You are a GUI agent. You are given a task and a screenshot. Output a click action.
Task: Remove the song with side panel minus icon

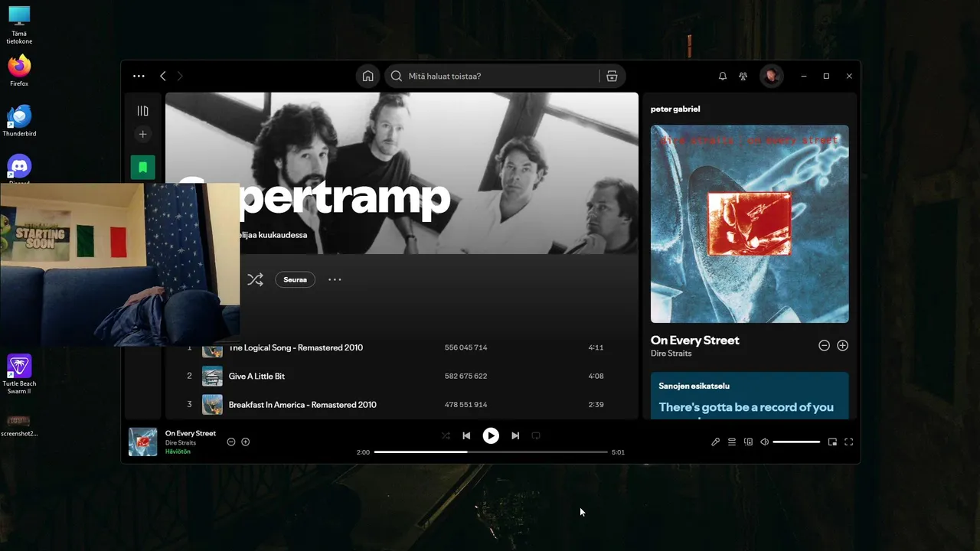pos(824,346)
